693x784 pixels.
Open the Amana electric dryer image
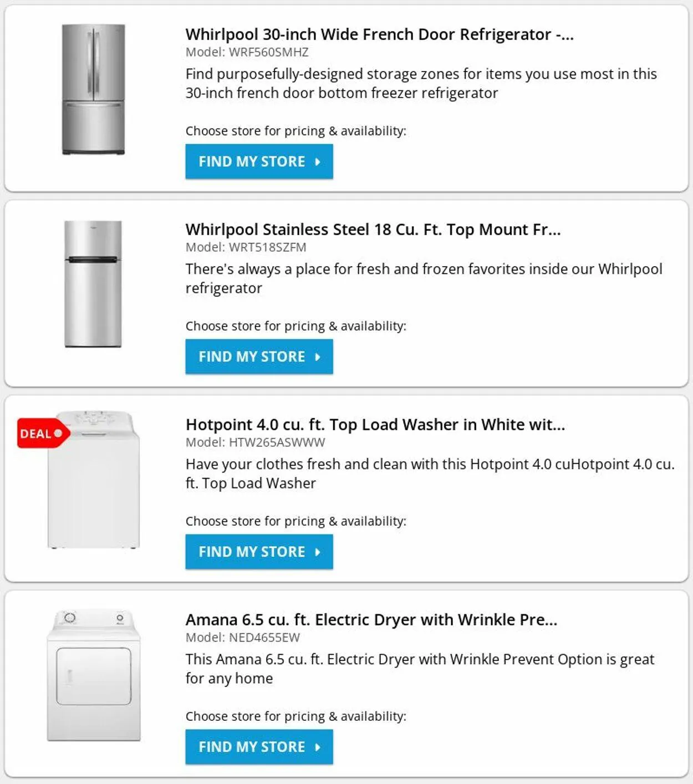(94, 675)
